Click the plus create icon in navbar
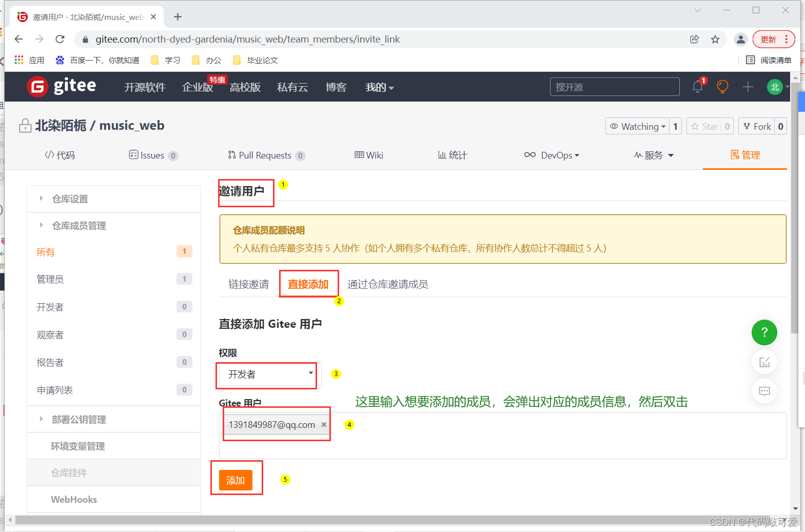Image resolution: width=805 pixels, height=532 pixels. coord(748,87)
